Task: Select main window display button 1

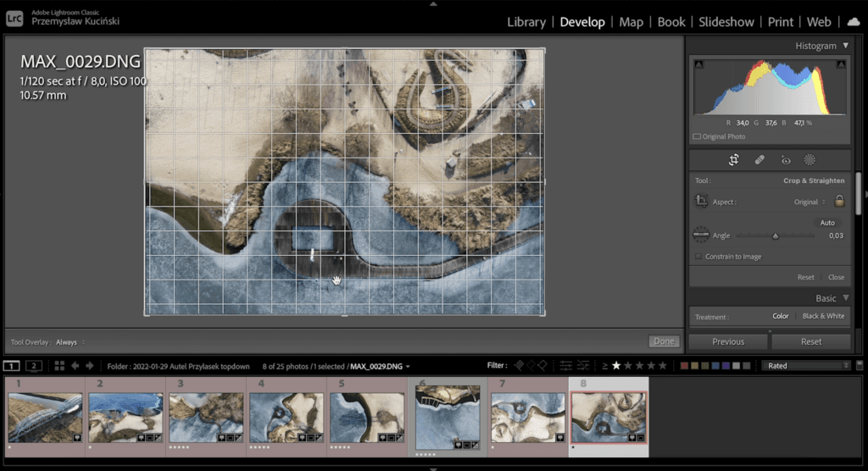Action: (11, 366)
